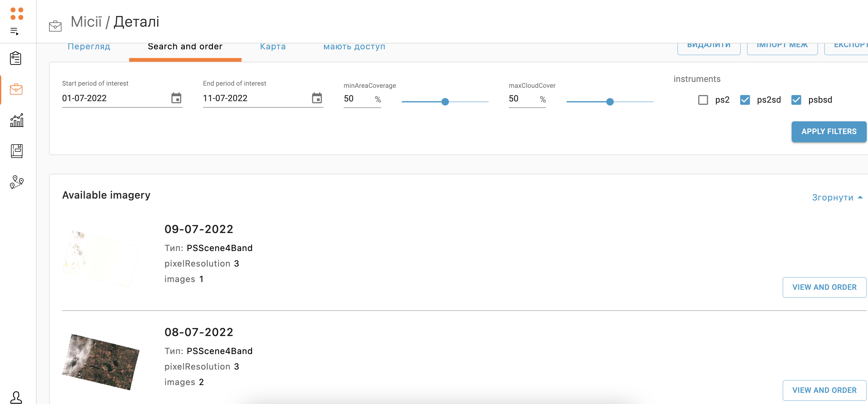This screenshot has width=868, height=404.
Task: Toggle the sidebar menu collapse icon
Action: (14, 31)
